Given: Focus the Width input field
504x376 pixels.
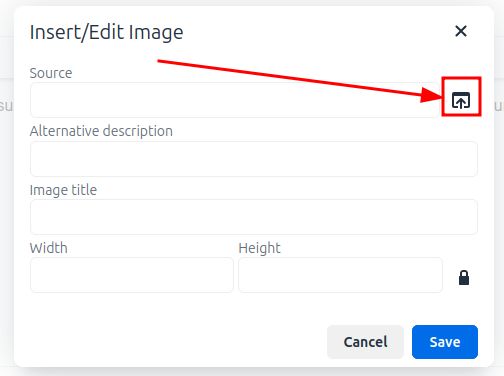Looking at the screenshot, I should (132, 275).
